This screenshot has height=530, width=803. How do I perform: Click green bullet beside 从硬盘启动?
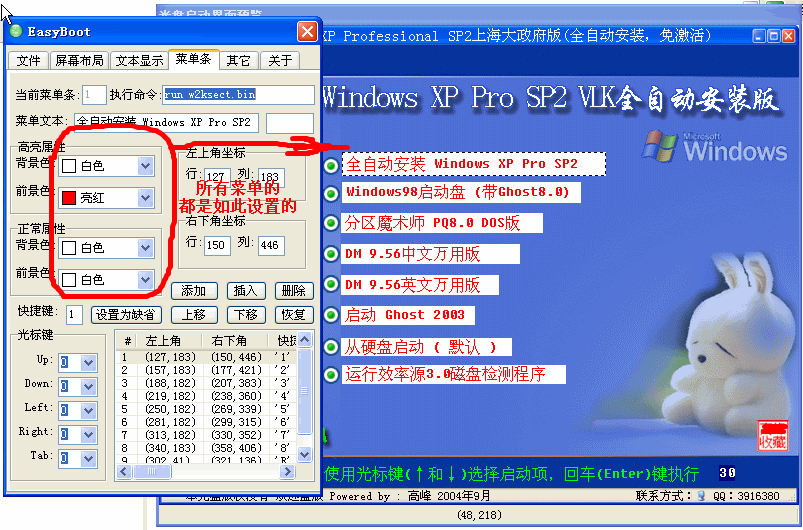tap(331, 347)
